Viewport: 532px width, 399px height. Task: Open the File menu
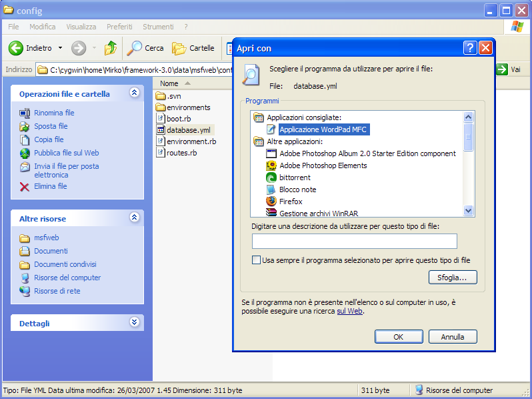click(x=13, y=27)
